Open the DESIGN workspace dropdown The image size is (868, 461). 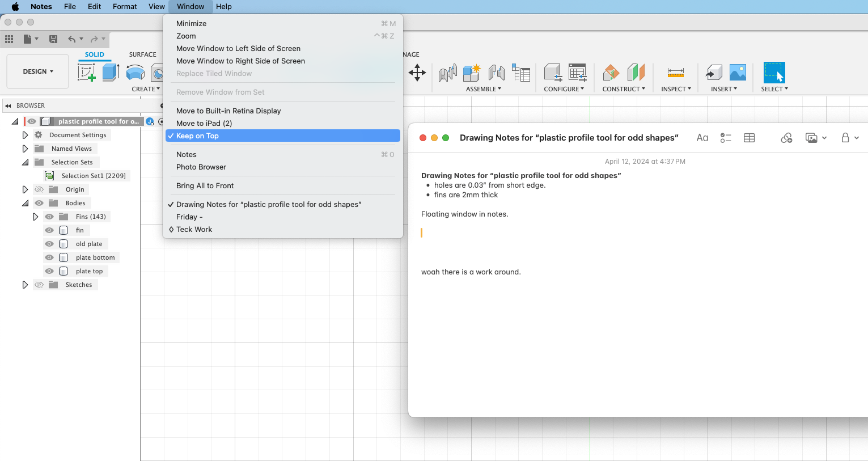tap(38, 71)
